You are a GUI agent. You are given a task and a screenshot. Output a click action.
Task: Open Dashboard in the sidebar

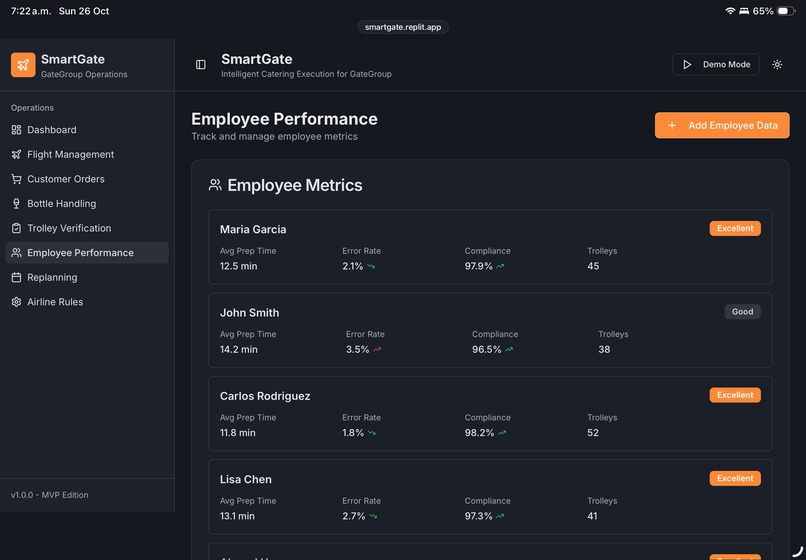pos(87,130)
